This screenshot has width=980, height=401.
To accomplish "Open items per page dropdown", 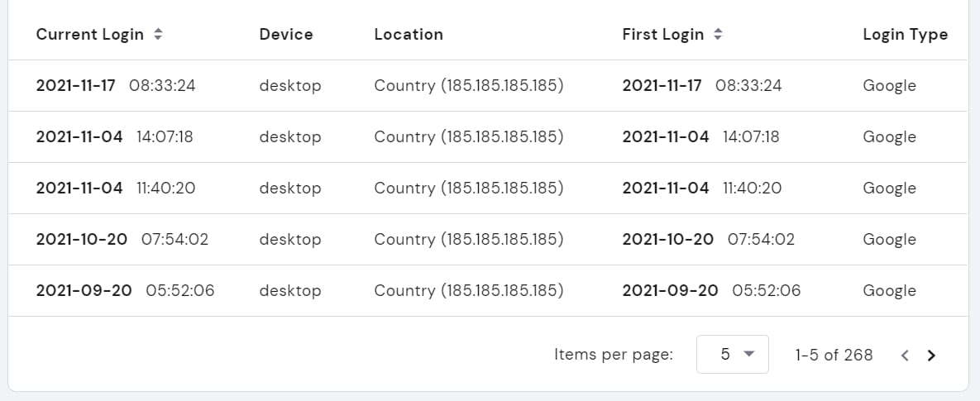I will click(733, 355).
